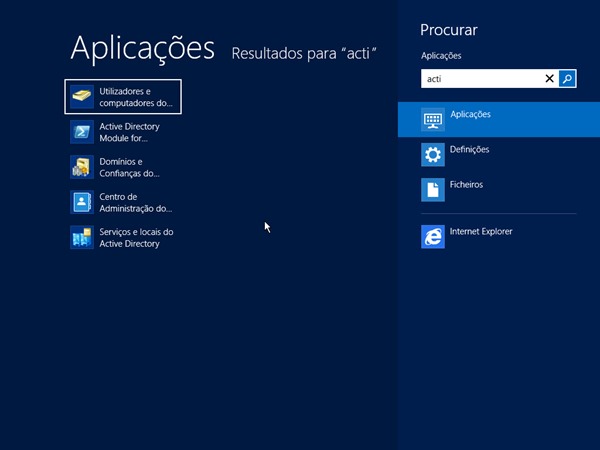This screenshot has width=600, height=450.
Task: Choose Internet Explorer search scope label
Action: tap(481, 232)
